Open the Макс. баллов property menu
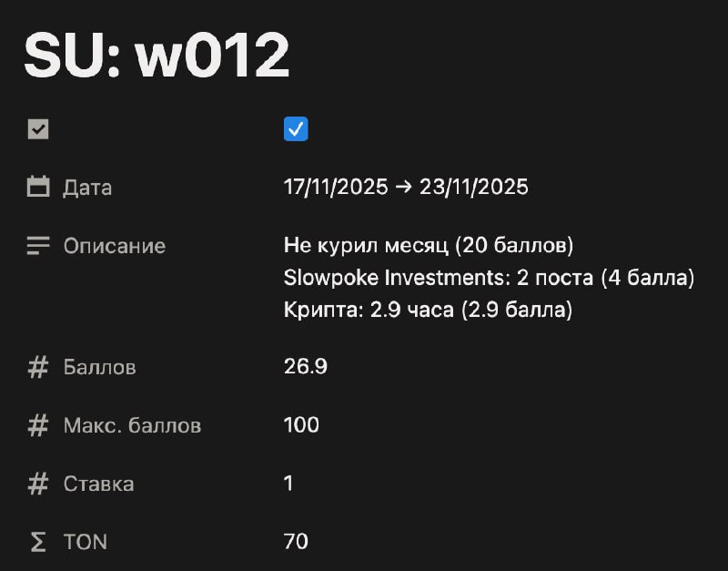The width and height of the screenshot is (728, 571). (x=132, y=425)
